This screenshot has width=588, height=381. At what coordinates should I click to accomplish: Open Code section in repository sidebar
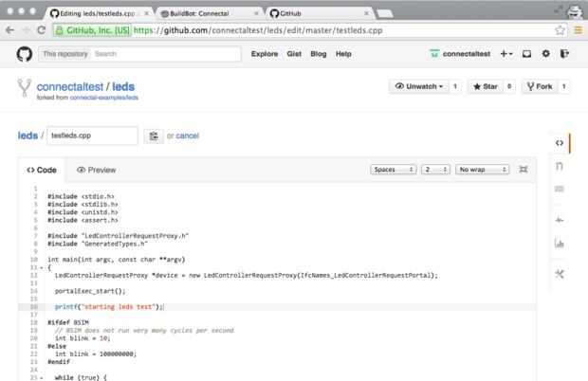560,143
